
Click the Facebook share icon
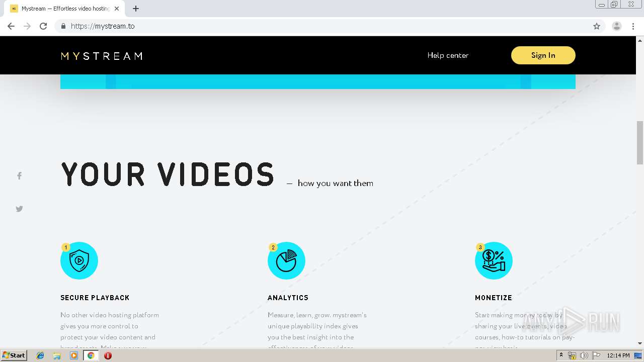click(x=19, y=176)
